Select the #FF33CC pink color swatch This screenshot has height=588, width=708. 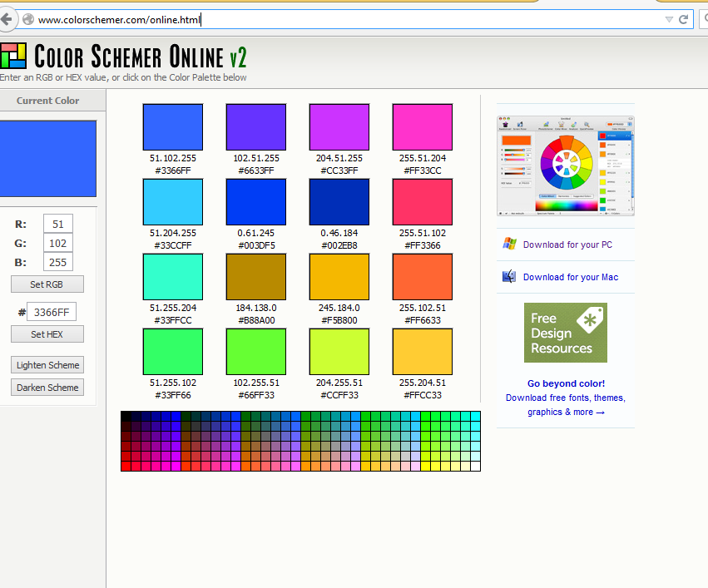coord(422,126)
